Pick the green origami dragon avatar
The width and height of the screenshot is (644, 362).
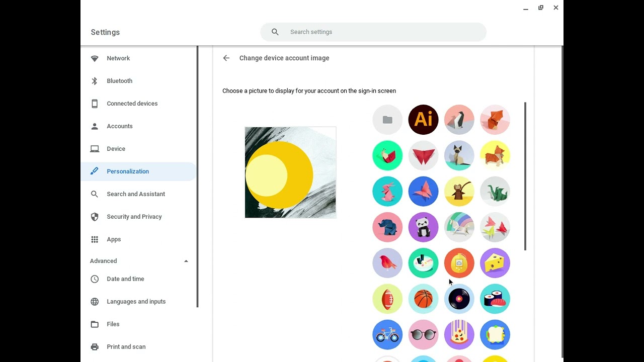pyautogui.click(x=495, y=191)
